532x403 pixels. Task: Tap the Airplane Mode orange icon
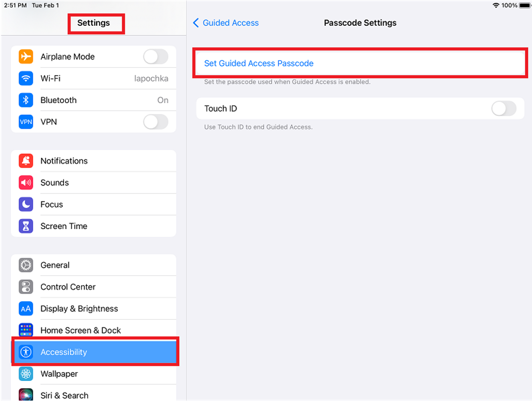click(x=26, y=56)
